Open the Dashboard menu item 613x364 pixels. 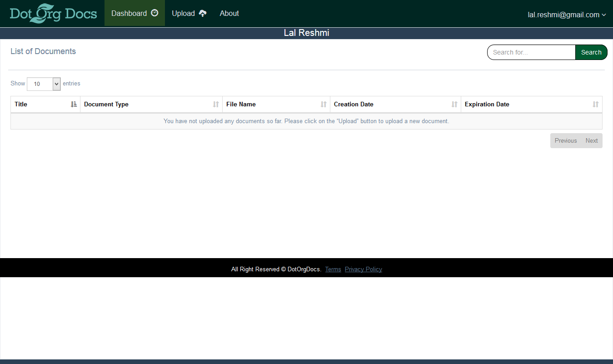pos(129,13)
